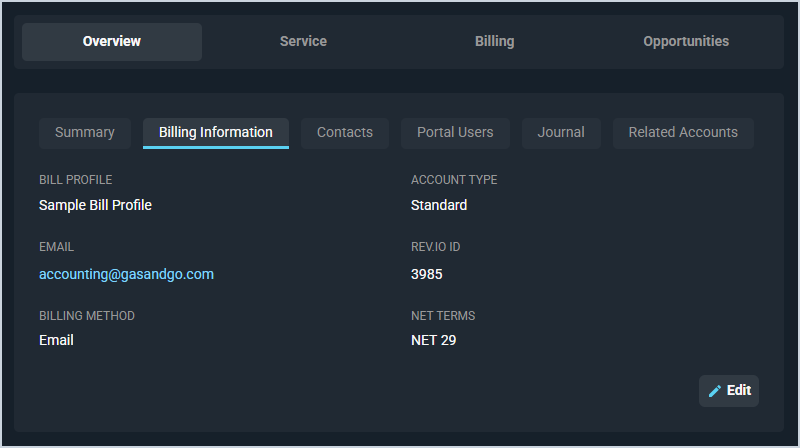
Task: Click the BILL PROFILE field label
Action: pos(75,180)
